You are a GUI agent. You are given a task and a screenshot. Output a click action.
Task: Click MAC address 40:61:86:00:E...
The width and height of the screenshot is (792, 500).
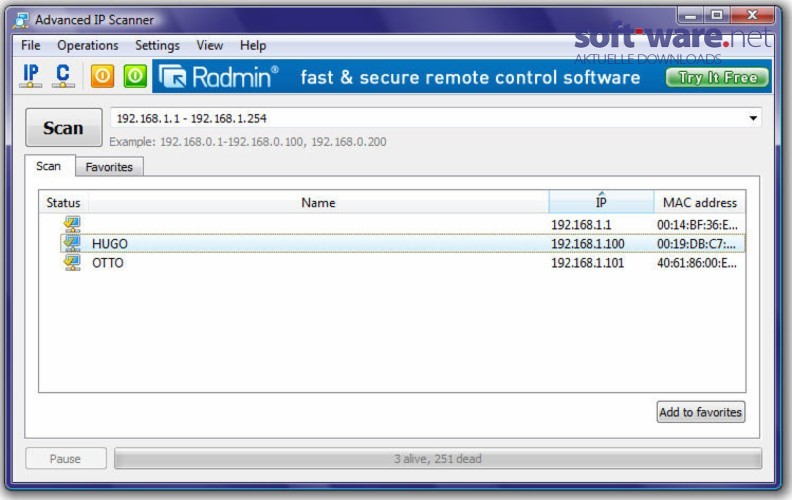tap(697, 263)
